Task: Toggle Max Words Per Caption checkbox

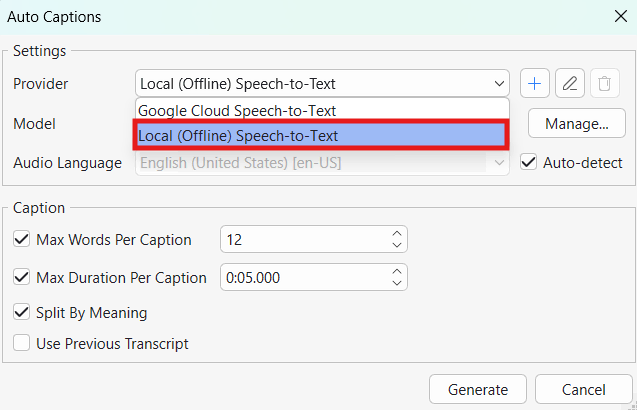Action: point(21,239)
